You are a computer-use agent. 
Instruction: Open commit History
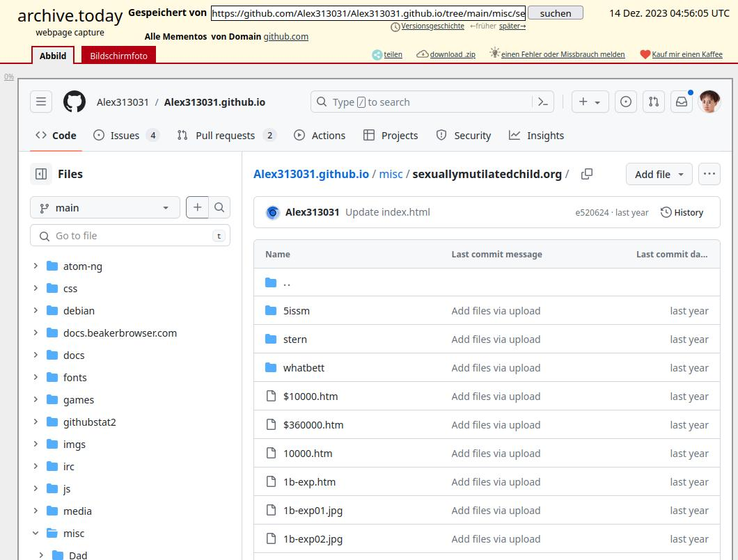tap(682, 213)
